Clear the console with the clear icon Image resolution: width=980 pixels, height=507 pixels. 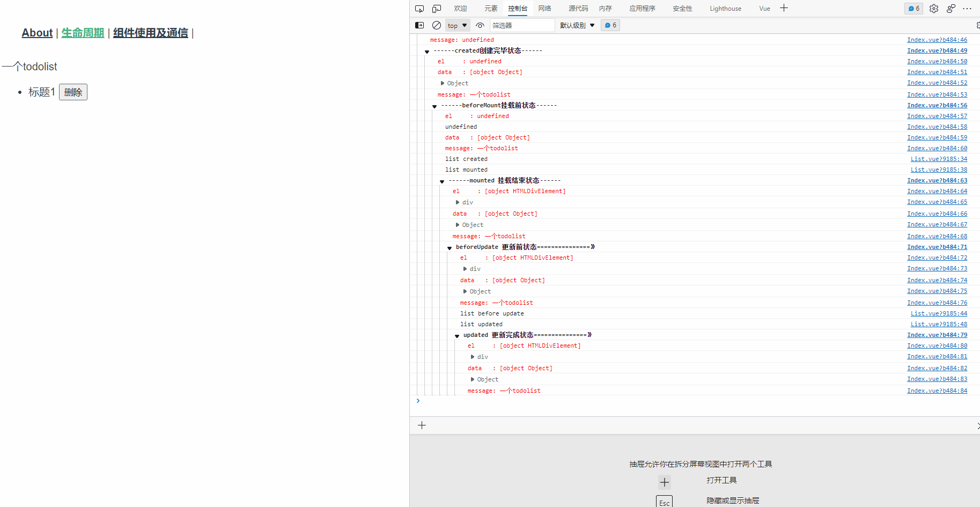point(437,25)
